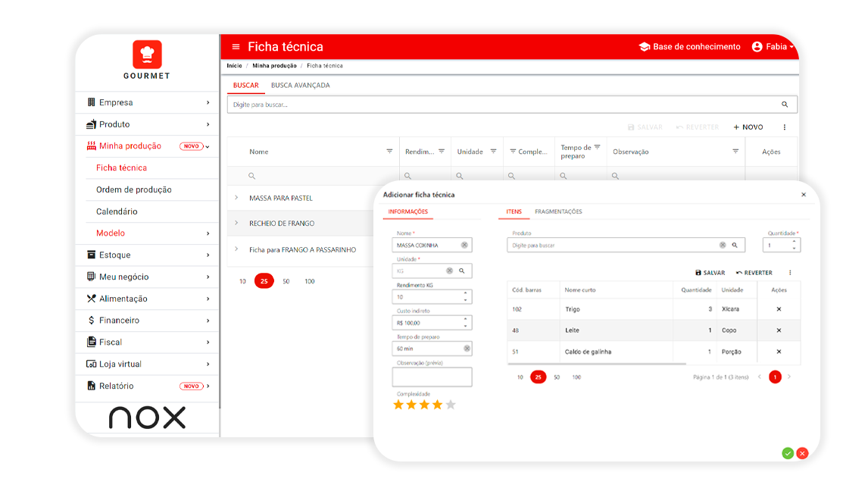
Task: Set items grid page size to 100
Action: tap(576, 377)
